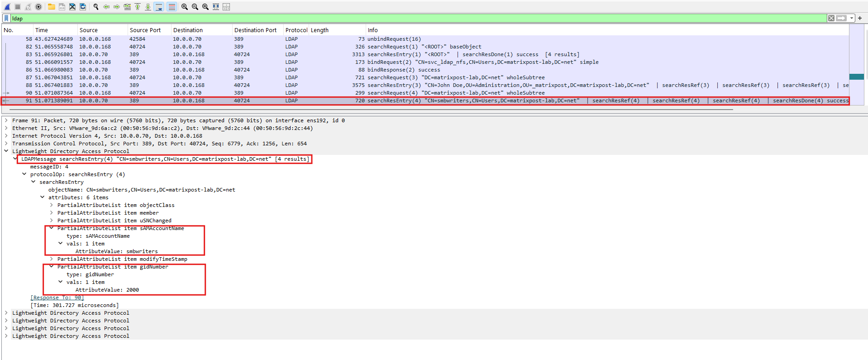
Task: Jump to first packet arrow icon
Action: (x=138, y=7)
